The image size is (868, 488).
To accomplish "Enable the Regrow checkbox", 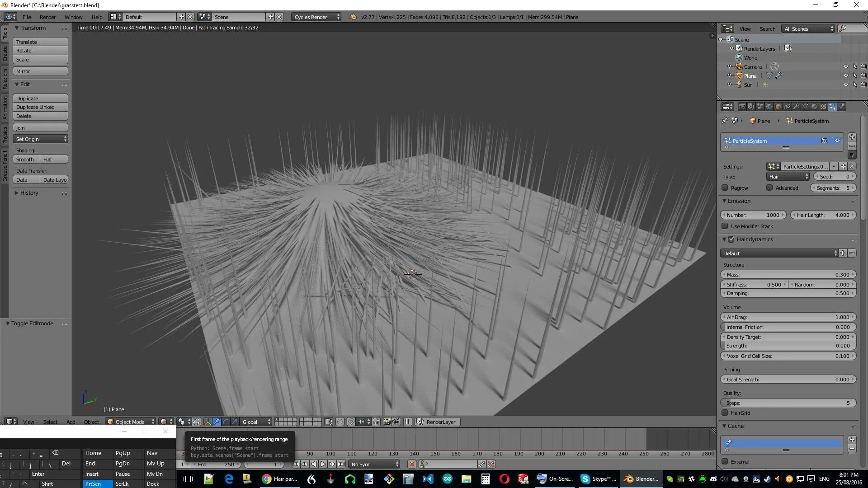I will 725,188.
